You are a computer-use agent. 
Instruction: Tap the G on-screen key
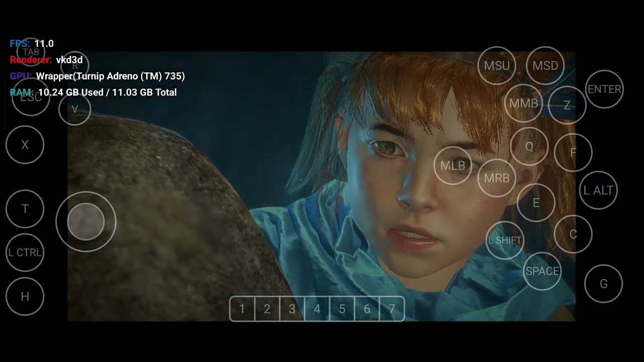click(x=603, y=284)
